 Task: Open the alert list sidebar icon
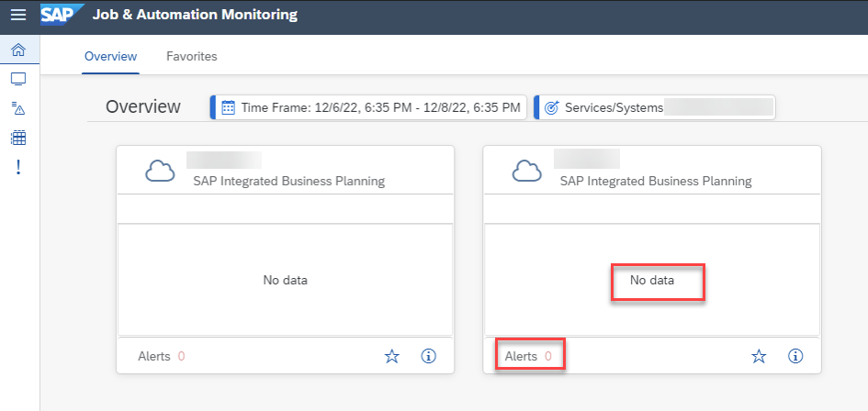tap(18, 108)
